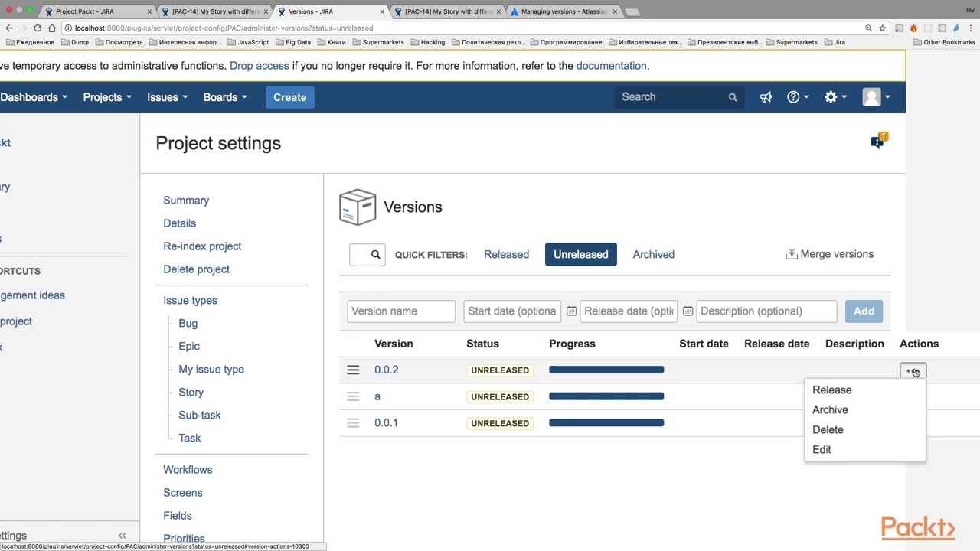The height and width of the screenshot is (551, 980).
Task: Open the Sub-task issue type
Action: 200,416
